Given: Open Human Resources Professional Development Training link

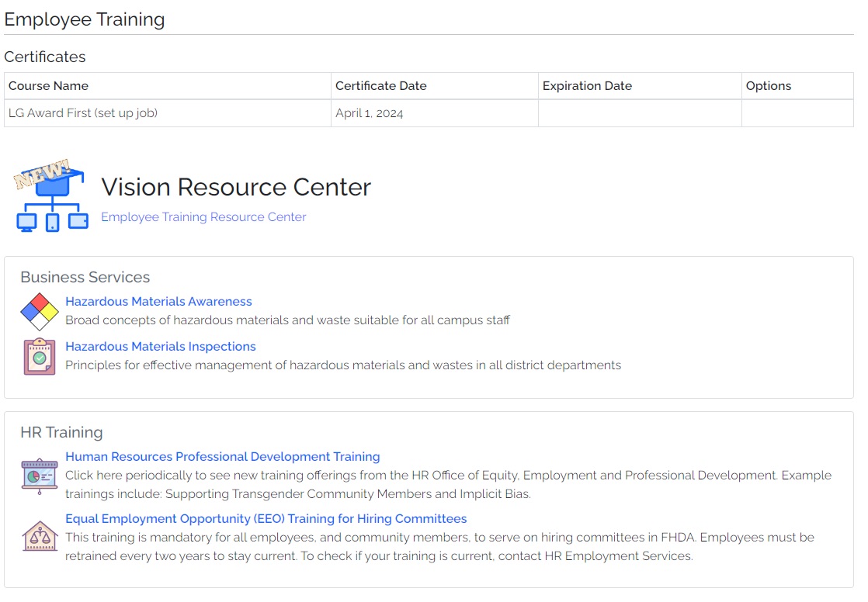Looking at the screenshot, I should tap(222, 457).
